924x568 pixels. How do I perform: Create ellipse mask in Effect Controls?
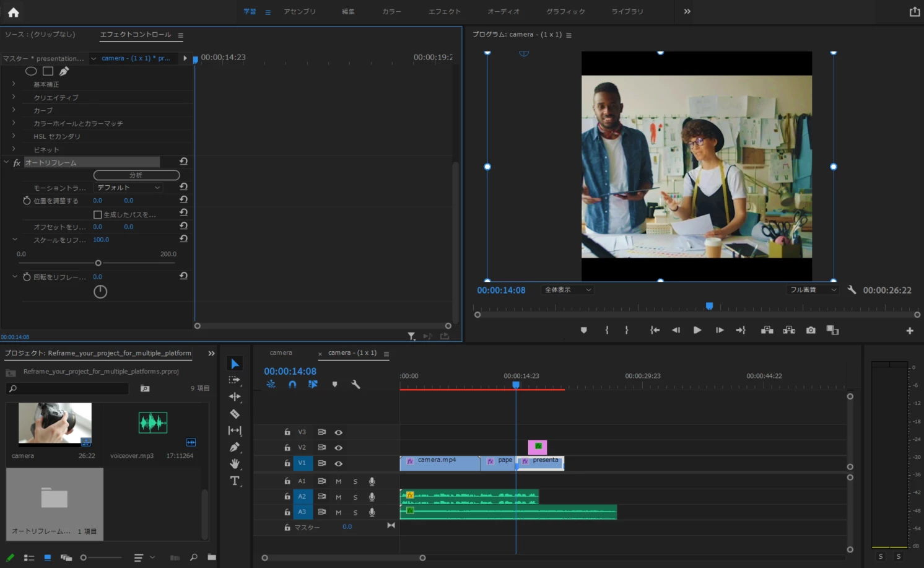point(31,71)
